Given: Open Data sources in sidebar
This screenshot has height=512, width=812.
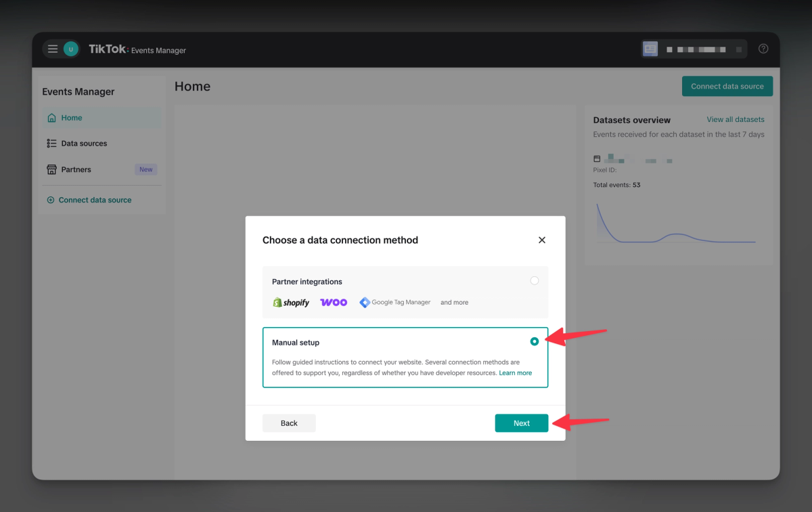Looking at the screenshot, I should pyautogui.click(x=102, y=144).
